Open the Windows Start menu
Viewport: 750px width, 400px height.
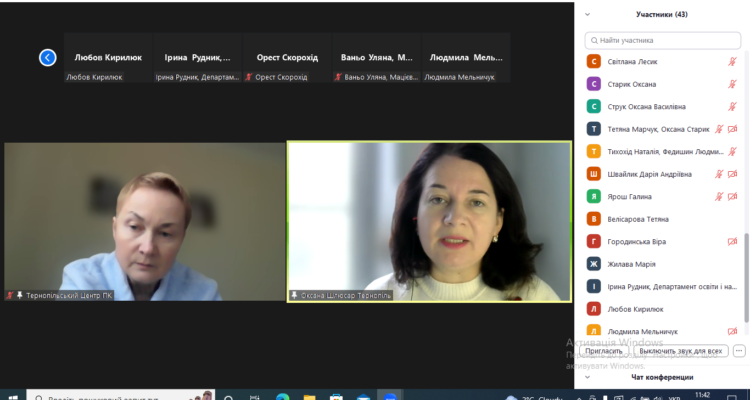(13, 397)
